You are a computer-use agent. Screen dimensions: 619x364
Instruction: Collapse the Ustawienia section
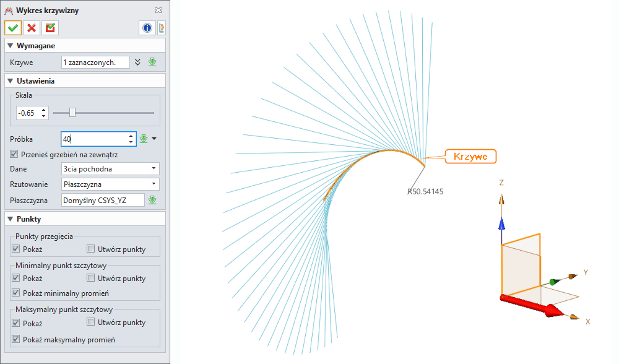point(11,81)
